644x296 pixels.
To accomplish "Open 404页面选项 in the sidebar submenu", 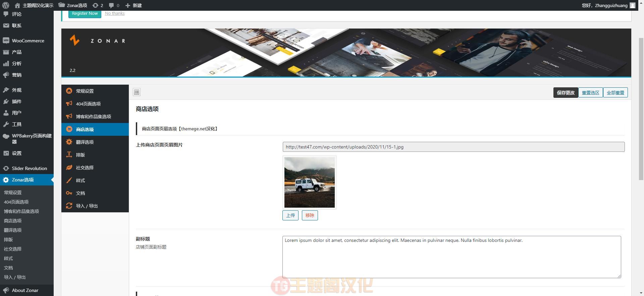I will (16, 202).
